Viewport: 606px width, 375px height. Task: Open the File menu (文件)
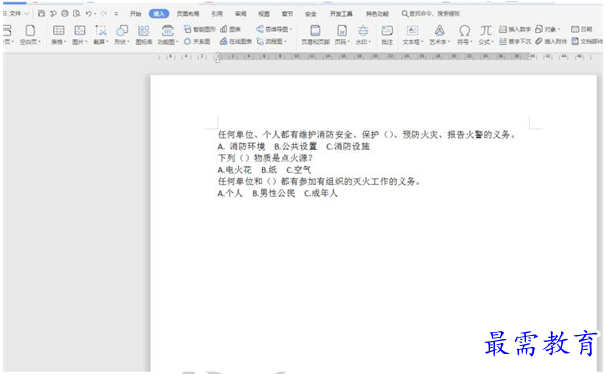[x=15, y=14]
